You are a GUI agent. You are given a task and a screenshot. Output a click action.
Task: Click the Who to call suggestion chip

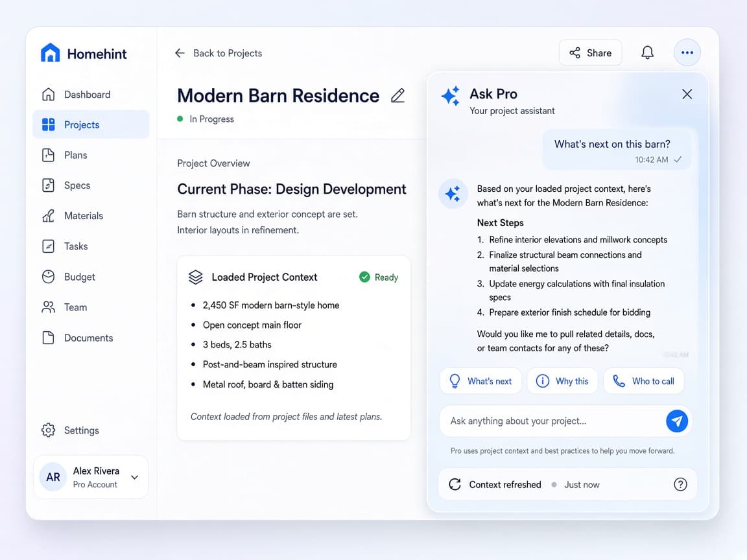coord(644,381)
